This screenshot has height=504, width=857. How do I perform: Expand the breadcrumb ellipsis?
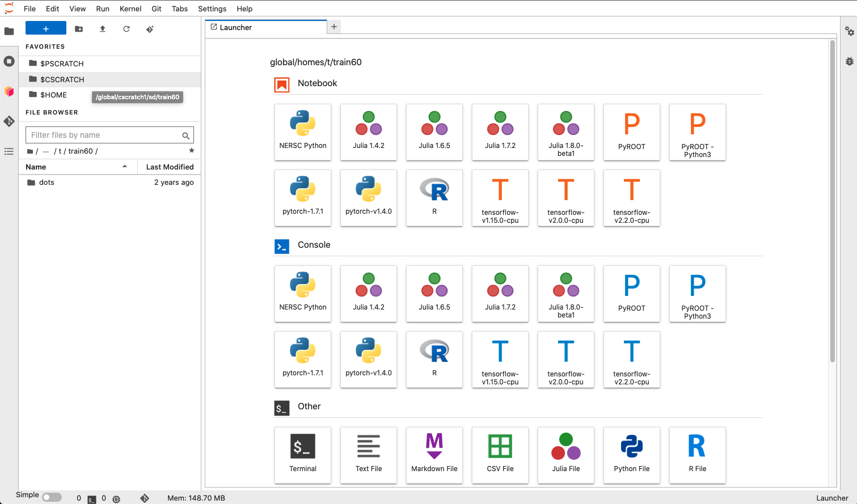click(x=46, y=151)
